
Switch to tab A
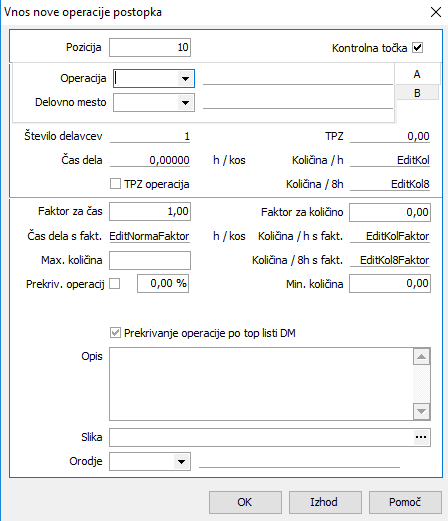click(x=417, y=74)
